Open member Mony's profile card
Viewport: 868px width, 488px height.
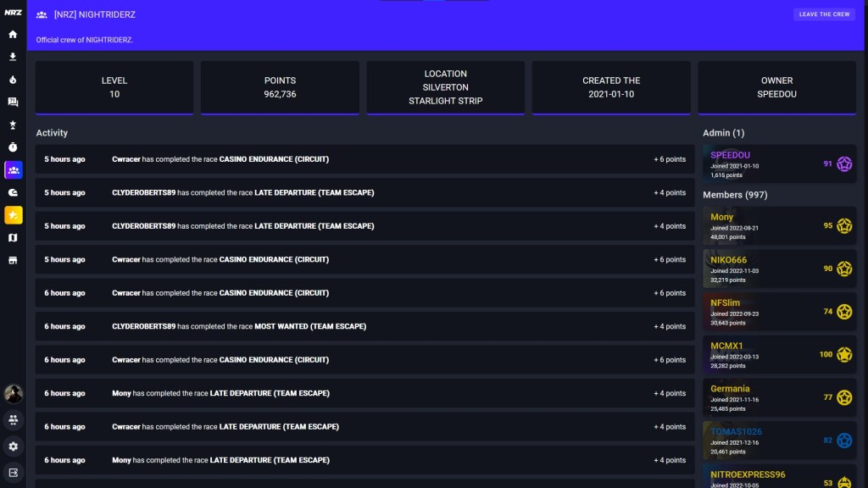[779, 226]
